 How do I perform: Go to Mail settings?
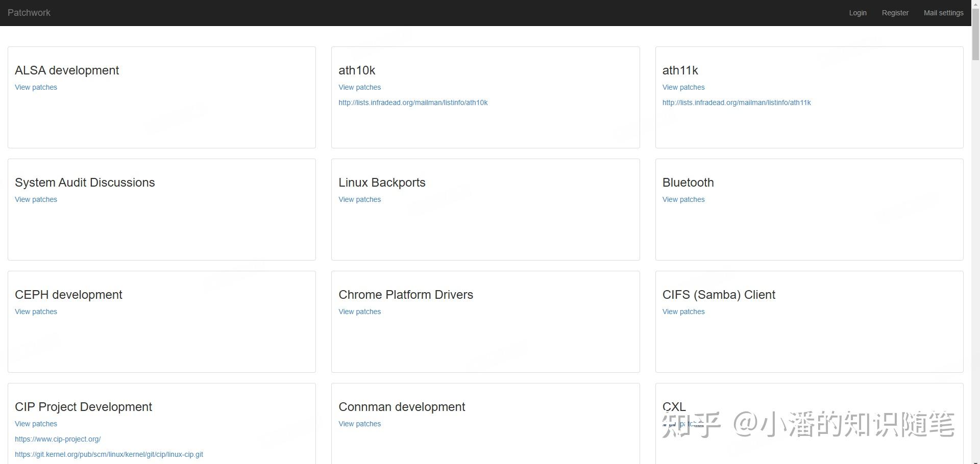(x=943, y=13)
